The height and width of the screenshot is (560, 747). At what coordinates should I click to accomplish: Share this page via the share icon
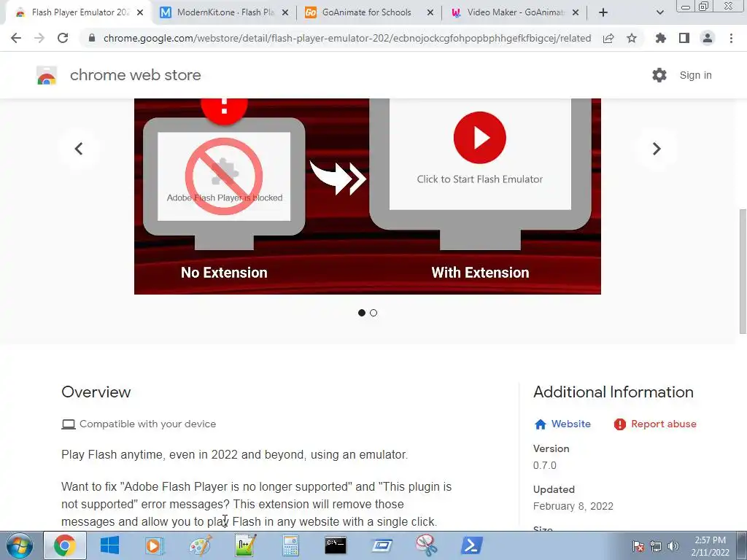tap(608, 38)
